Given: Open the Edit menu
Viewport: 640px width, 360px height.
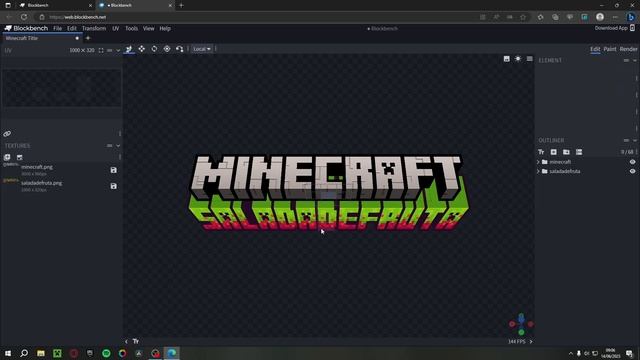Looking at the screenshot, I should 72,28.
